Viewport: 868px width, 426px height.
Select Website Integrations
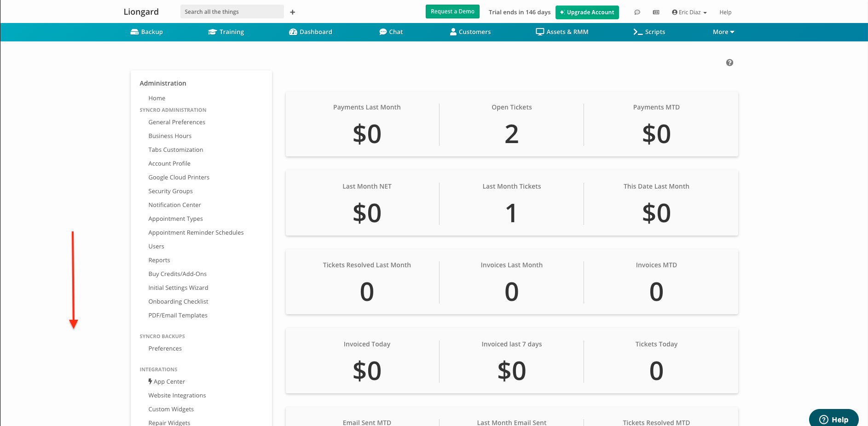(177, 395)
